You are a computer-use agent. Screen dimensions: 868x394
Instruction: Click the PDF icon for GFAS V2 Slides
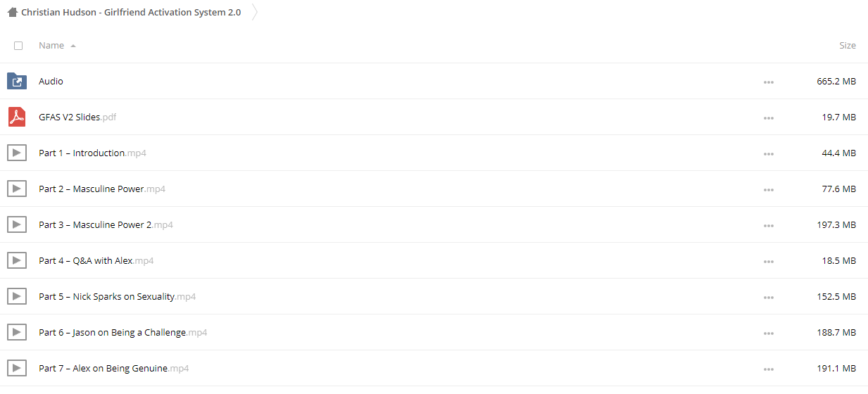coord(17,117)
